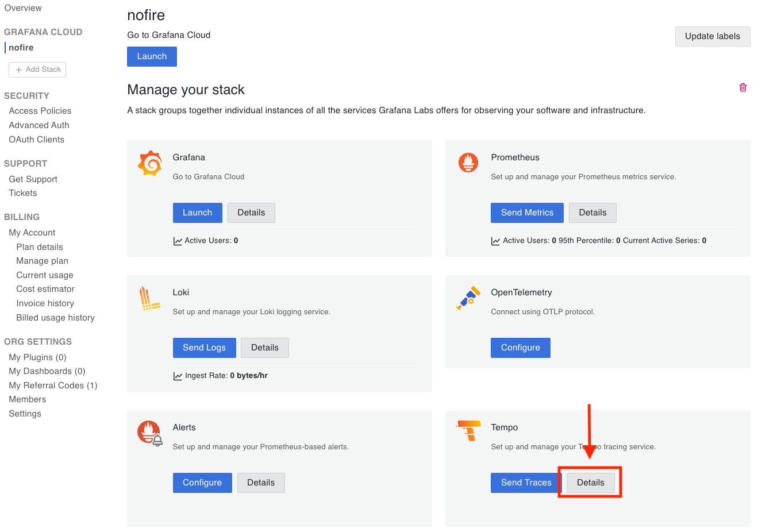Click the Loki logo icon
Image resolution: width=762 pixels, height=532 pixels.
[149, 299]
